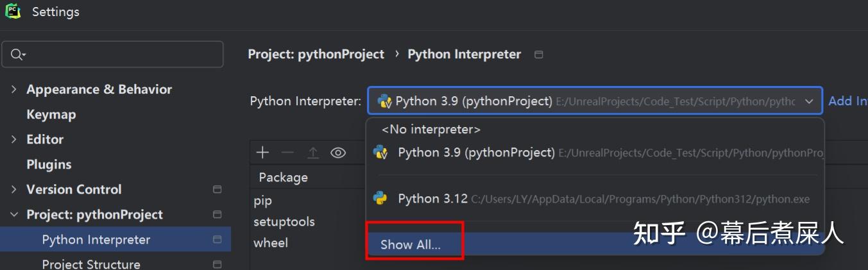
Task: Select Python 3.12 interpreter from list
Action: pyautogui.click(x=432, y=199)
